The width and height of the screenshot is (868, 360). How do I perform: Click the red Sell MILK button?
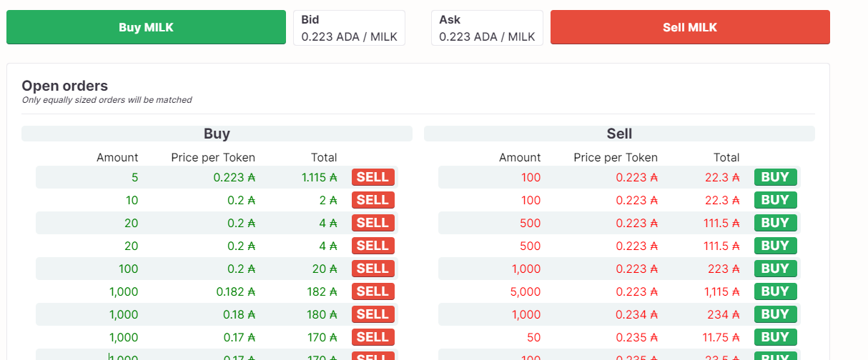(x=690, y=27)
